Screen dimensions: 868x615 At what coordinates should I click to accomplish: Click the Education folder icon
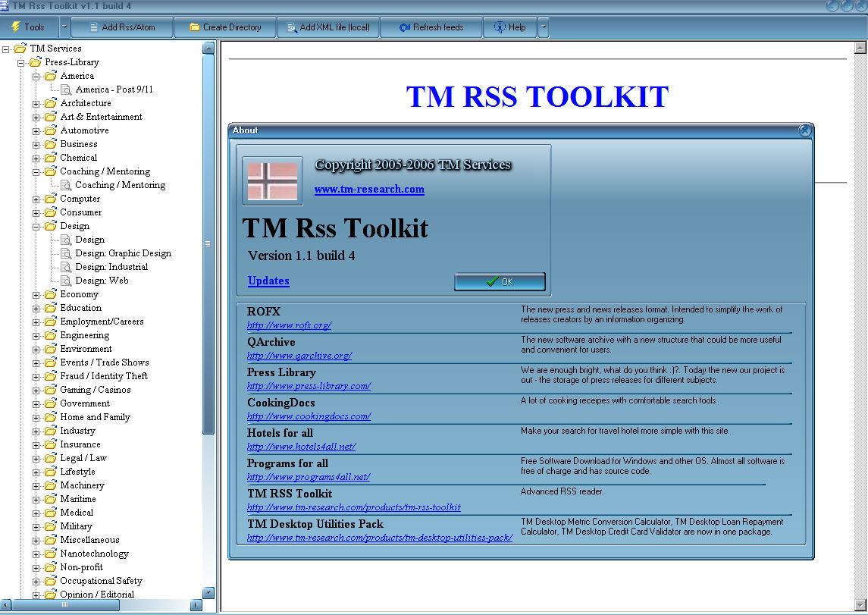click(x=50, y=308)
